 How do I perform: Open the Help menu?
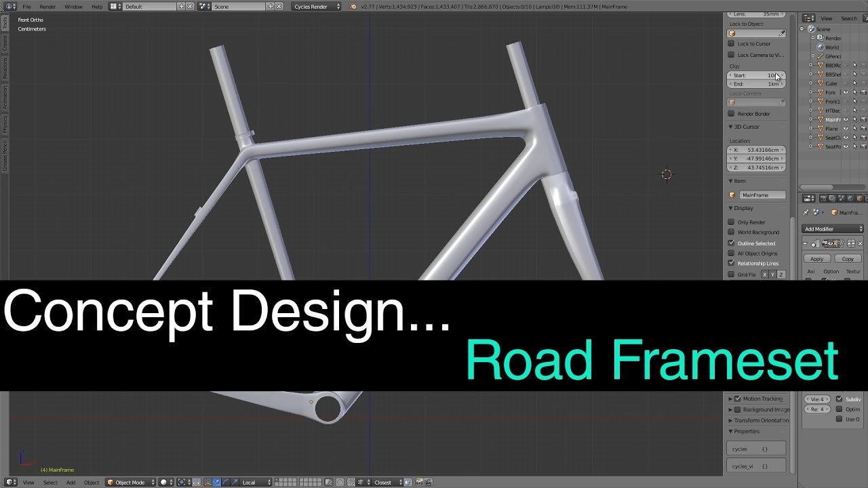click(97, 6)
